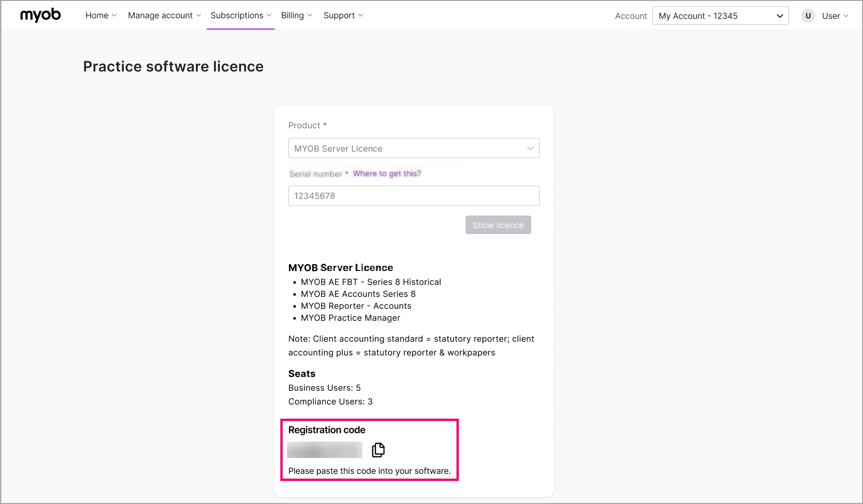Screen dimensions: 863x504
Task: Click the Please paste this code text
Action: tap(370, 471)
